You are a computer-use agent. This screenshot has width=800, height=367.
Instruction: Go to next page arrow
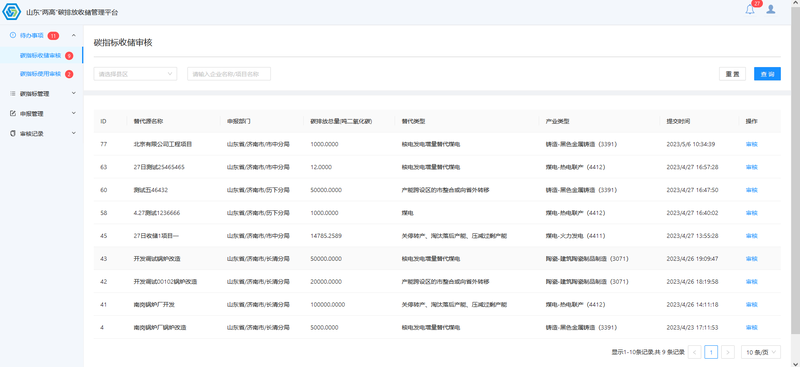[x=728, y=352]
